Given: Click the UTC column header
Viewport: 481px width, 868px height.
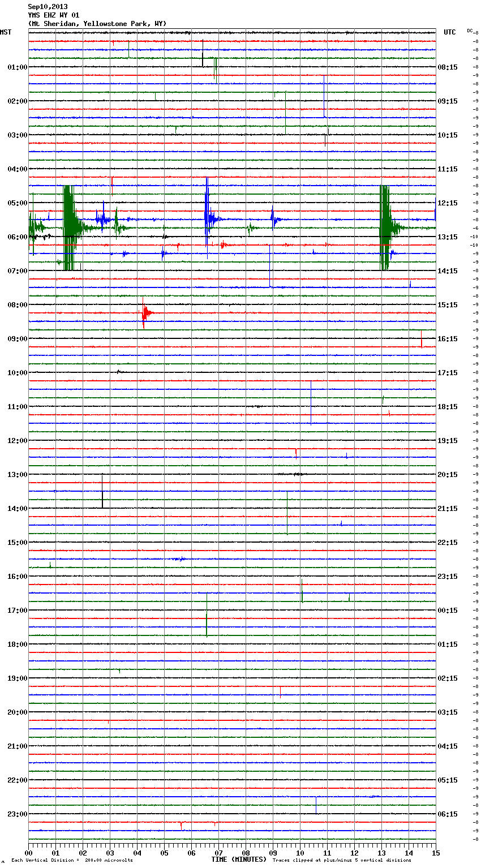Looking at the screenshot, I should coord(450,32).
